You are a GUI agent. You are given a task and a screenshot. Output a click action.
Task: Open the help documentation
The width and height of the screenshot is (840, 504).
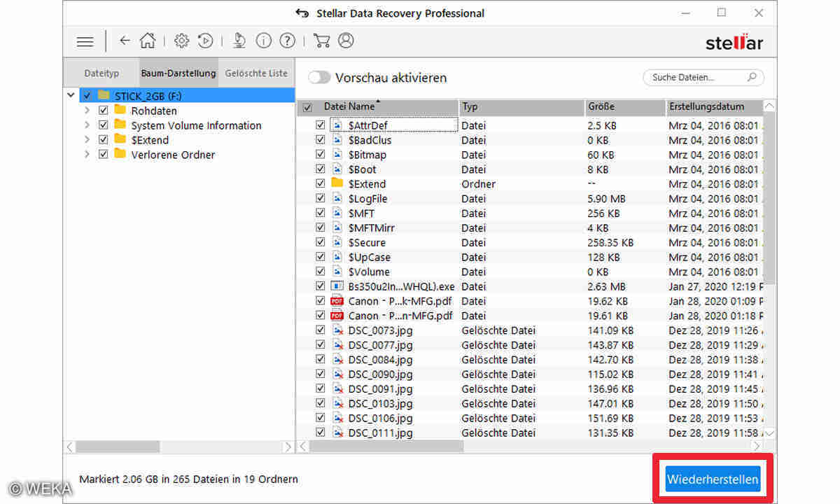[288, 41]
